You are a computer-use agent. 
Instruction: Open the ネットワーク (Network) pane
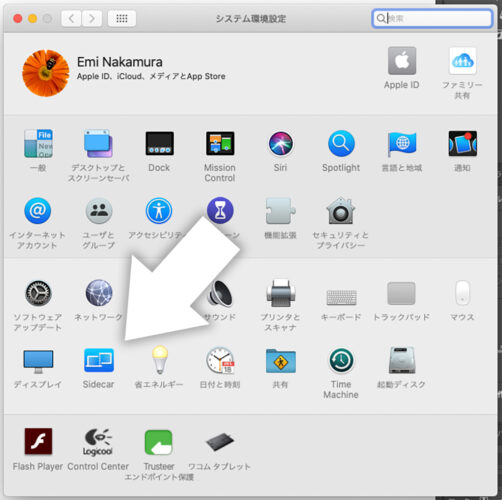click(x=99, y=293)
